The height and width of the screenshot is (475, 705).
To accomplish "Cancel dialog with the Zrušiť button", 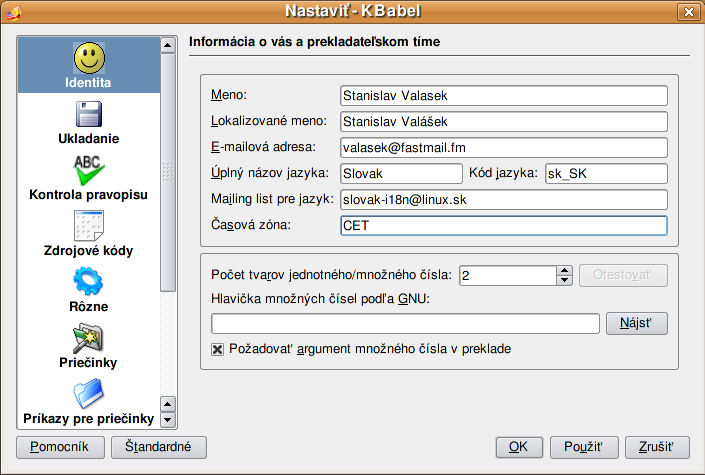I will click(657, 447).
